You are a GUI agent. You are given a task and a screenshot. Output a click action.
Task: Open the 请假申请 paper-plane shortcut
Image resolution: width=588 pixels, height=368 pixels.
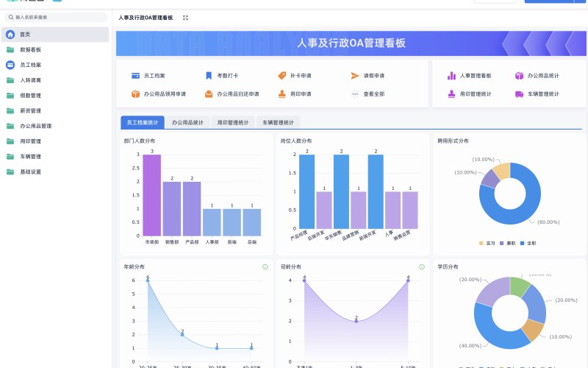355,76
